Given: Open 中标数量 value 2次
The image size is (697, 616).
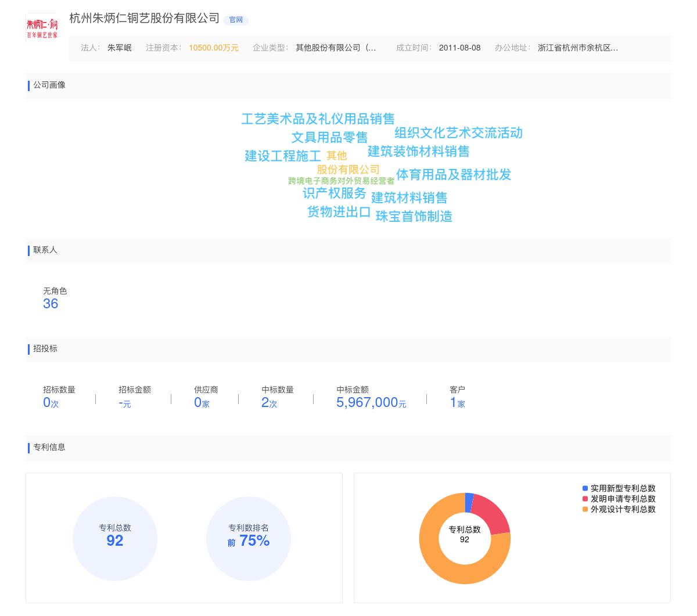Looking at the screenshot, I should pos(269,402).
